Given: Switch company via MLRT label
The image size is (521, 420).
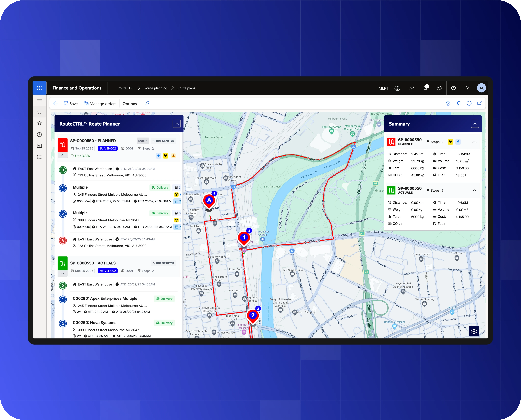Looking at the screenshot, I should (383, 88).
